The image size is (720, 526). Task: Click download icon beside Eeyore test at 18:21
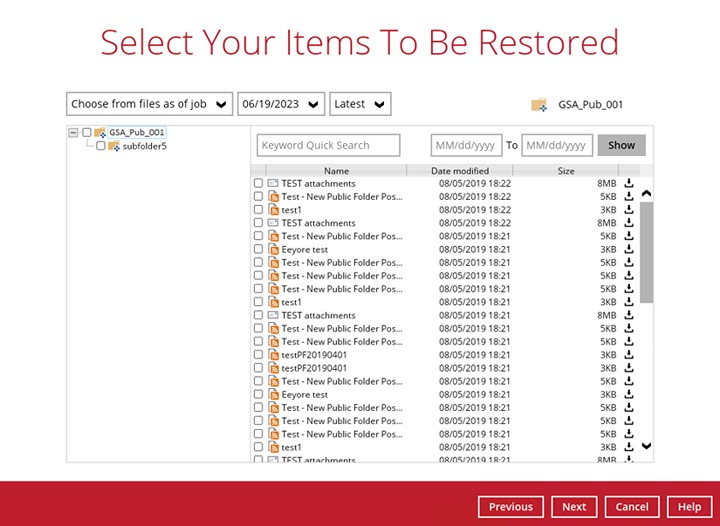click(629, 250)
